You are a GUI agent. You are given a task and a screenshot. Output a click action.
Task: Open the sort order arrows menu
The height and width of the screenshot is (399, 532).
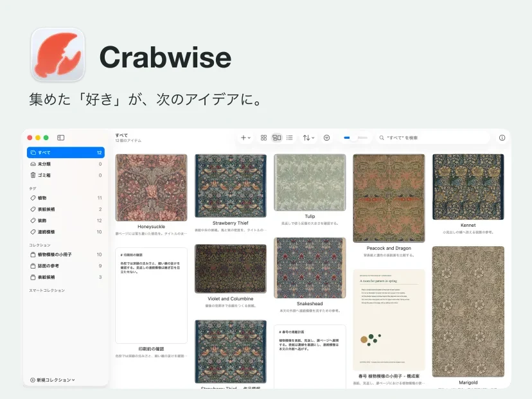(309, 137)
